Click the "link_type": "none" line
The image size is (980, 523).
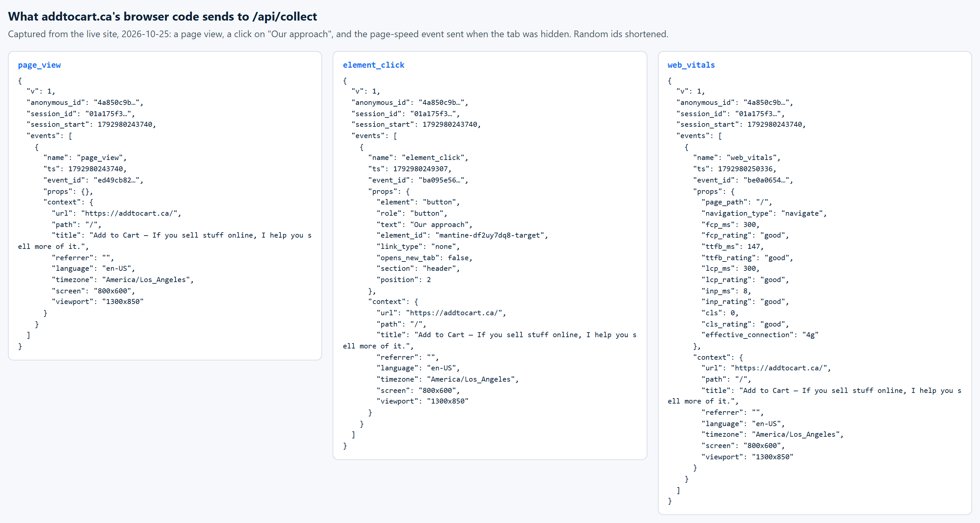(418, 247)
